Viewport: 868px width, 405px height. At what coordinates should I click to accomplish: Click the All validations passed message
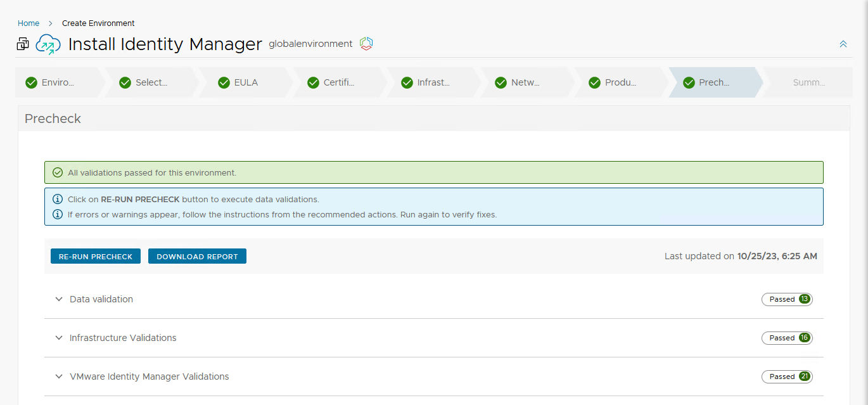coord(152,172)
